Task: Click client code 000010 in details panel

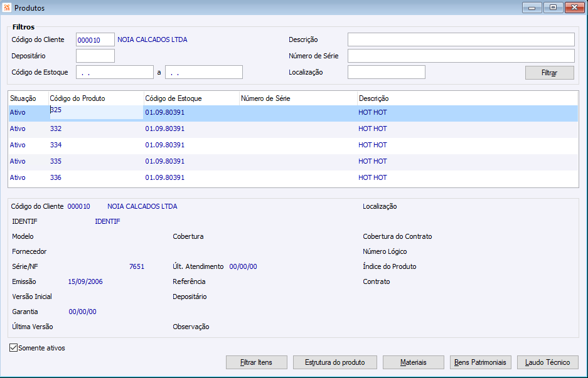Action: 78,206
